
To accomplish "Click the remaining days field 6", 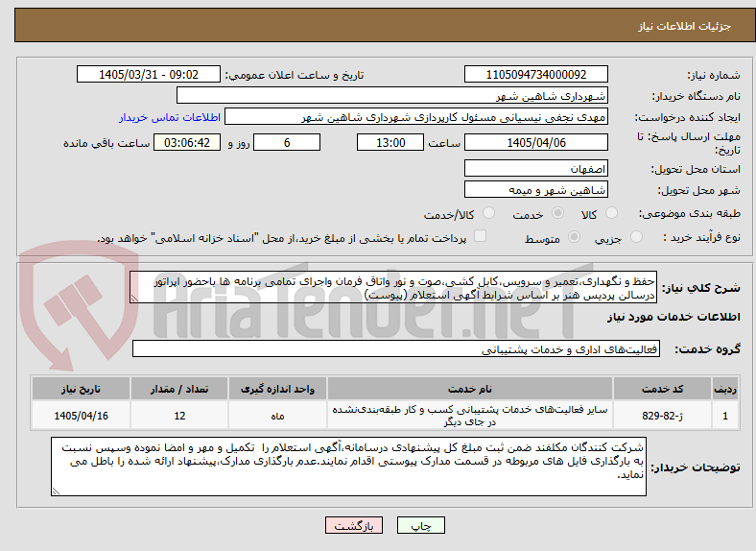I will (x=287, y=142).
